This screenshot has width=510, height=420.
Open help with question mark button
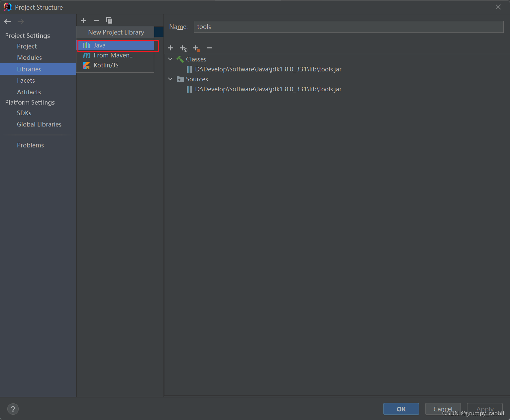click(x=13, y=409)
